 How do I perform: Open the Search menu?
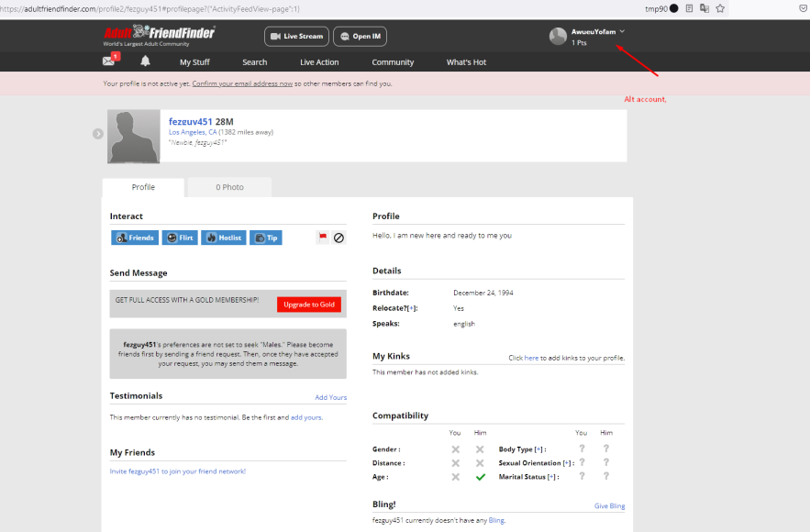[255, 62]
